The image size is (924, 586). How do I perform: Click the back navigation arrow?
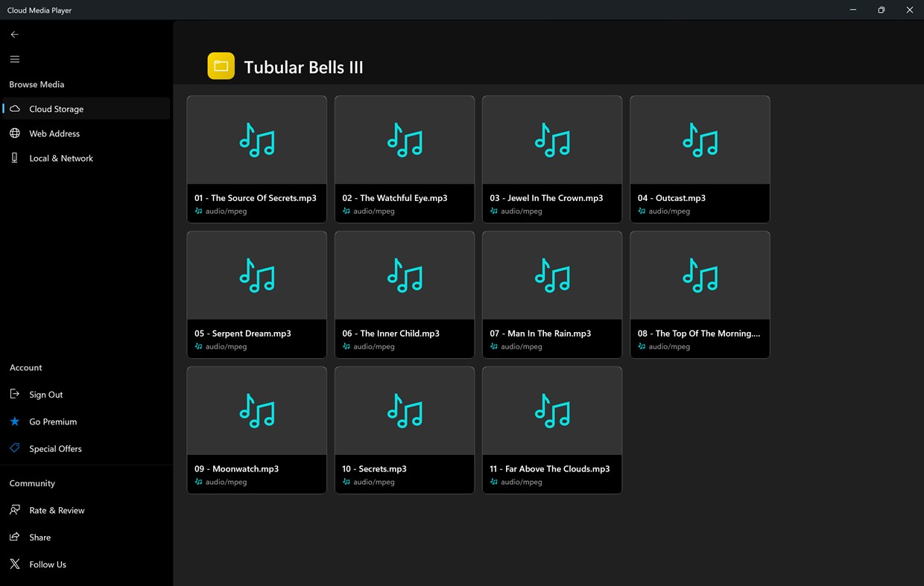(x=14, y=34)
